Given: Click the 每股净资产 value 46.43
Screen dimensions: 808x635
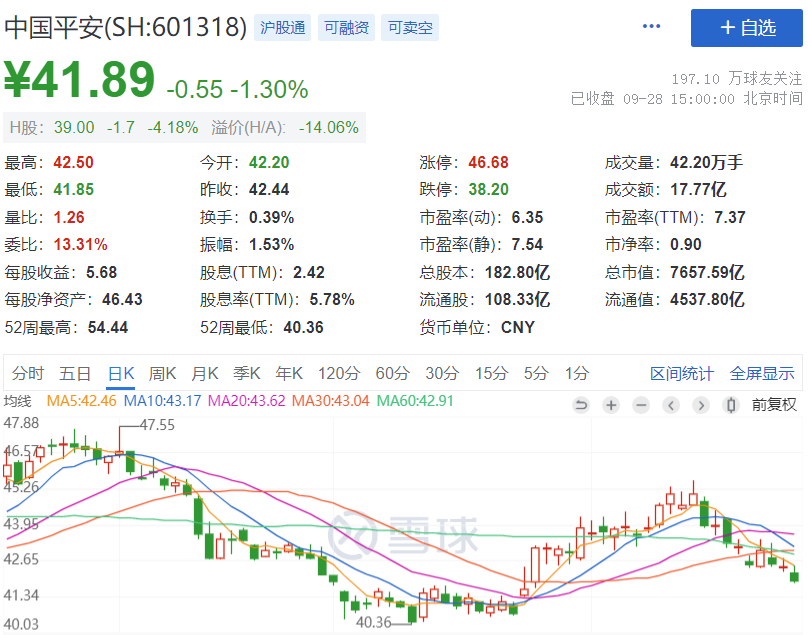Looking at the screenshot, I should 122,299.
